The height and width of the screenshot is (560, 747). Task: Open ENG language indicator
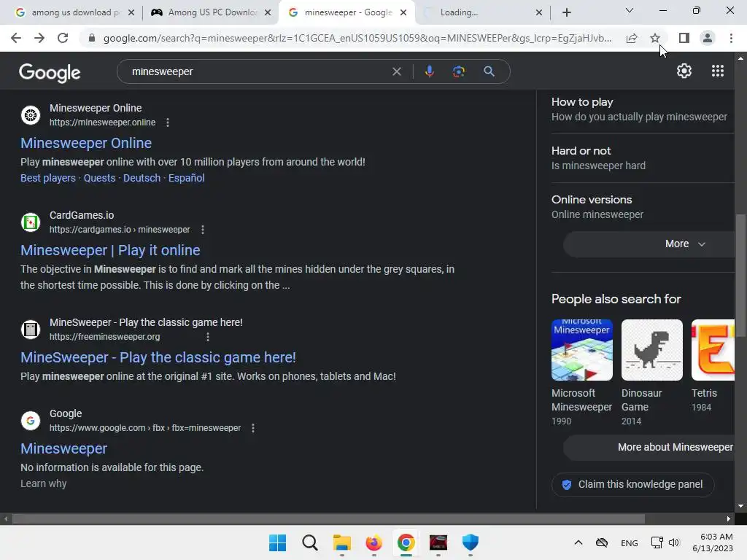(630, 542)
